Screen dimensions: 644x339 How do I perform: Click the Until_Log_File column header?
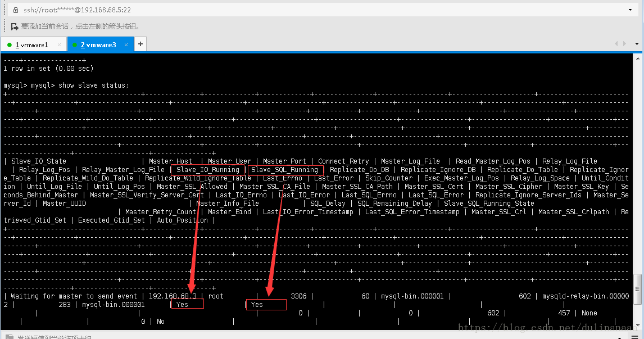54,187
